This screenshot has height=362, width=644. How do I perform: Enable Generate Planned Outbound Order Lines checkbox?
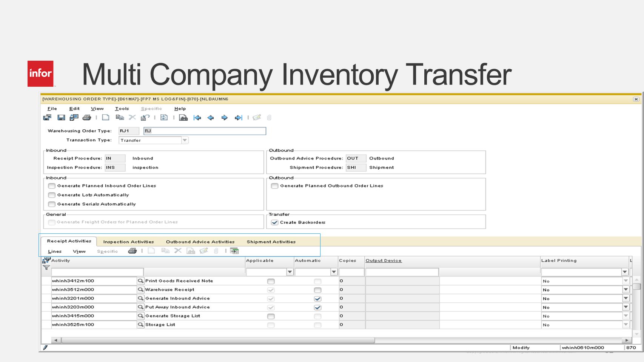(x=275, y=186)
